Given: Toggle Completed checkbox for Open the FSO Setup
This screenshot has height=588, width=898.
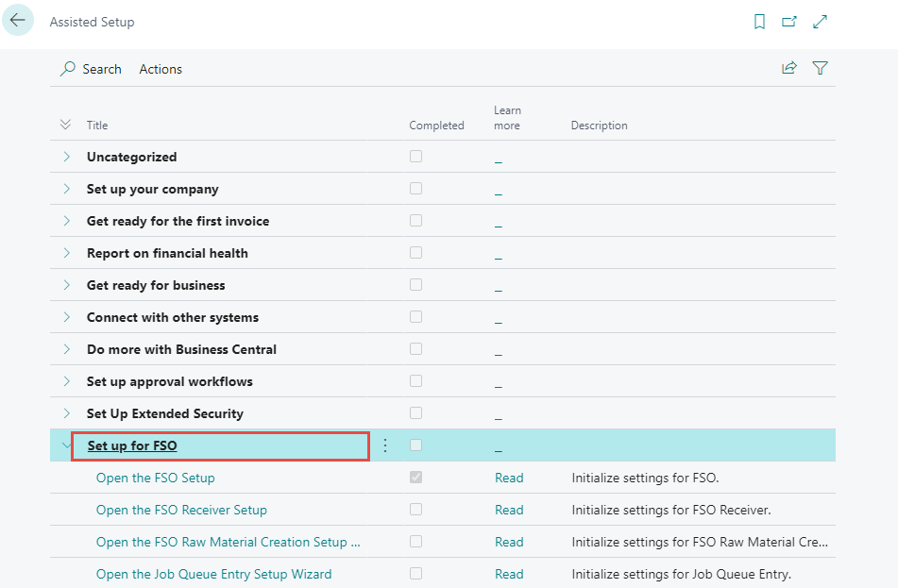Looking at the screenshot, I should [x=415, y=478].
